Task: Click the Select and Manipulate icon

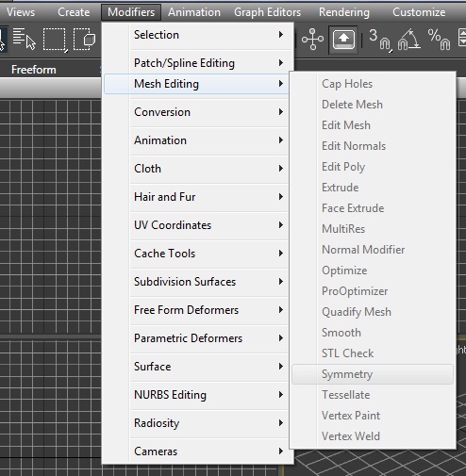Action: [312, 40]
